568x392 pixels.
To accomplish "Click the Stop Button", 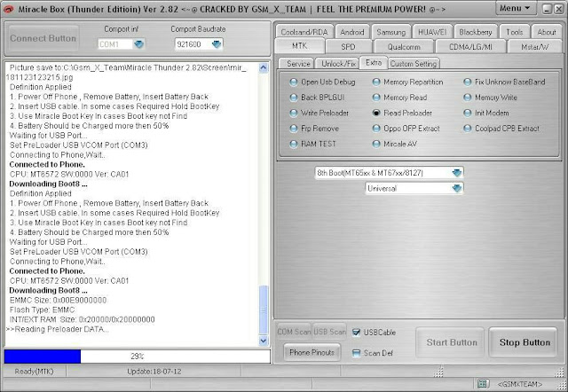I will pos(525,342).
